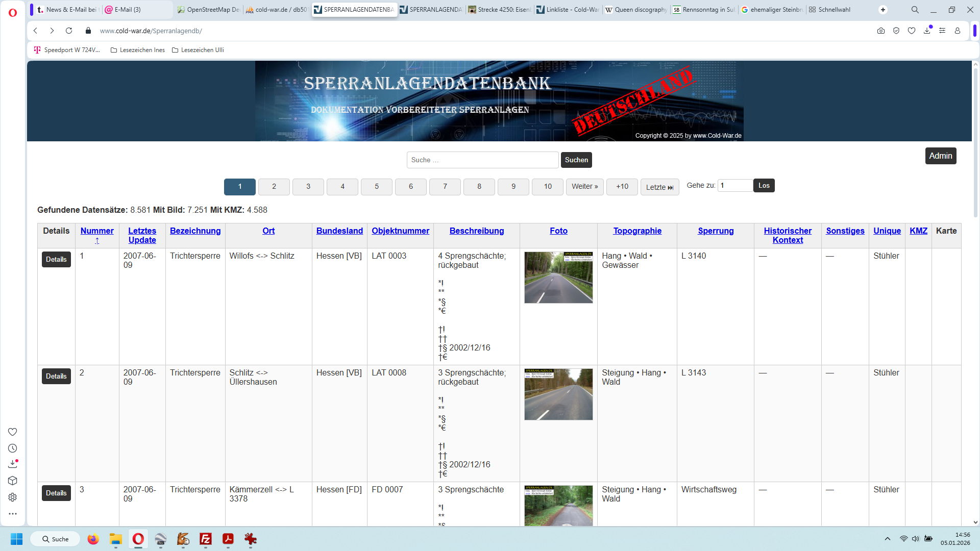980x551 pixels.
Task: Open the new tab plus button
Action: [883, 10]
